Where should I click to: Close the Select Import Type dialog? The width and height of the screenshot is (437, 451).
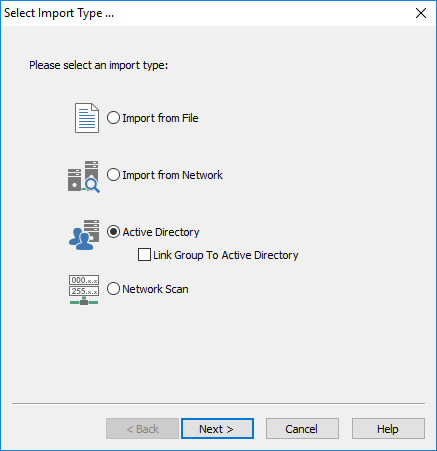click(421, 13)
